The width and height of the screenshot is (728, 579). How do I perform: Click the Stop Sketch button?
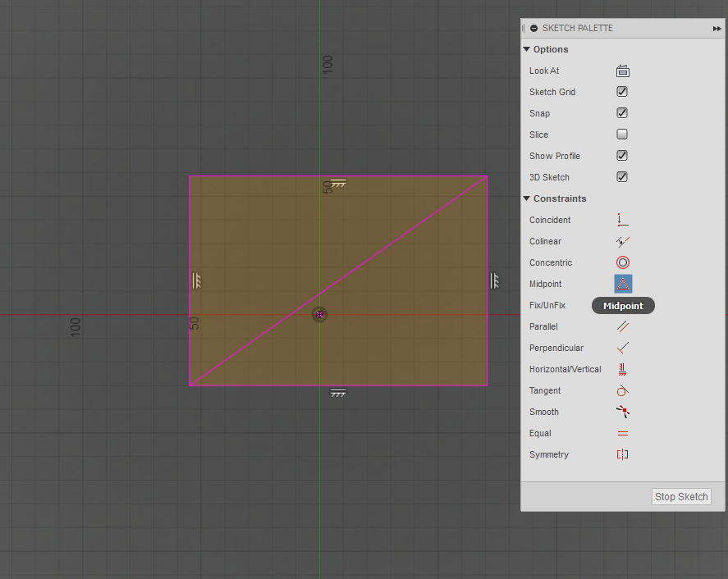coord(681,497)
